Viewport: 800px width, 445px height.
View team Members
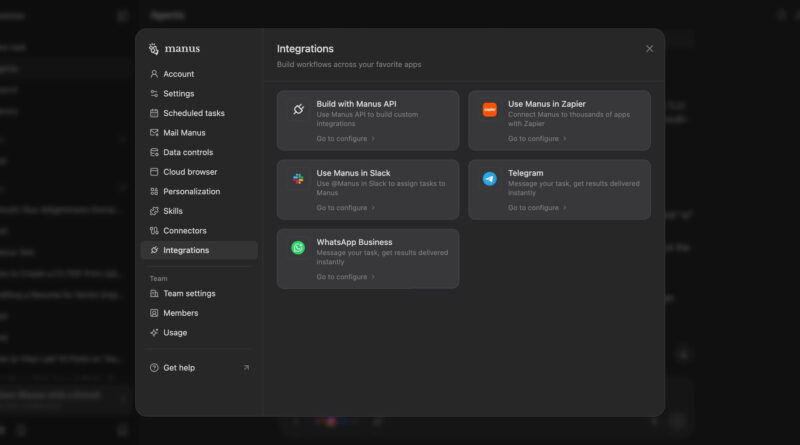[199, 313]
